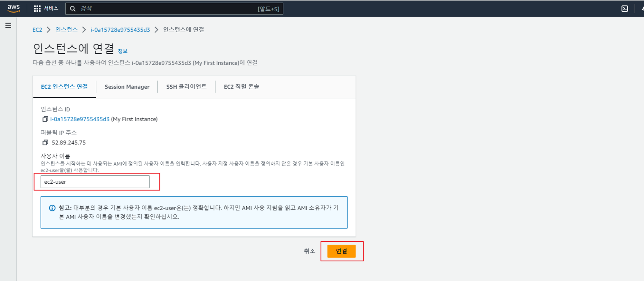The image size is (644, 281).
Task: Open the CloudShell icon in top bar
Action: [625, 9]
